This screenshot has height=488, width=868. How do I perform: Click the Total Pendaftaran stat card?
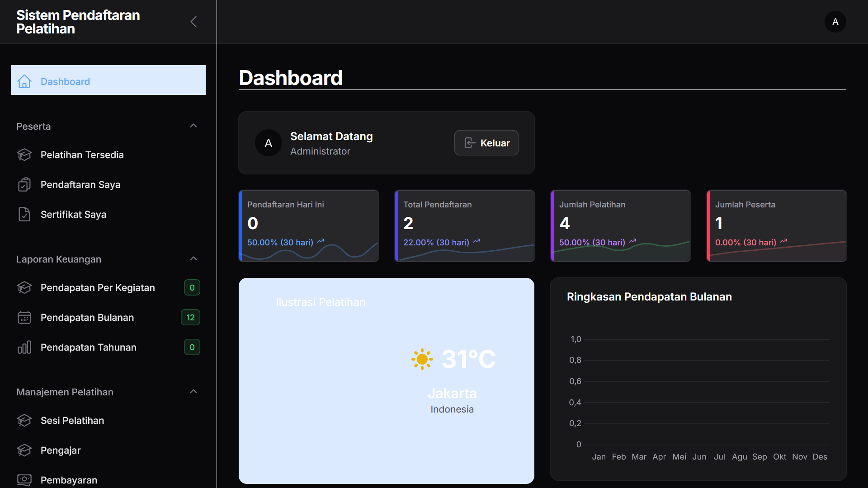click(x=464, y=225)
